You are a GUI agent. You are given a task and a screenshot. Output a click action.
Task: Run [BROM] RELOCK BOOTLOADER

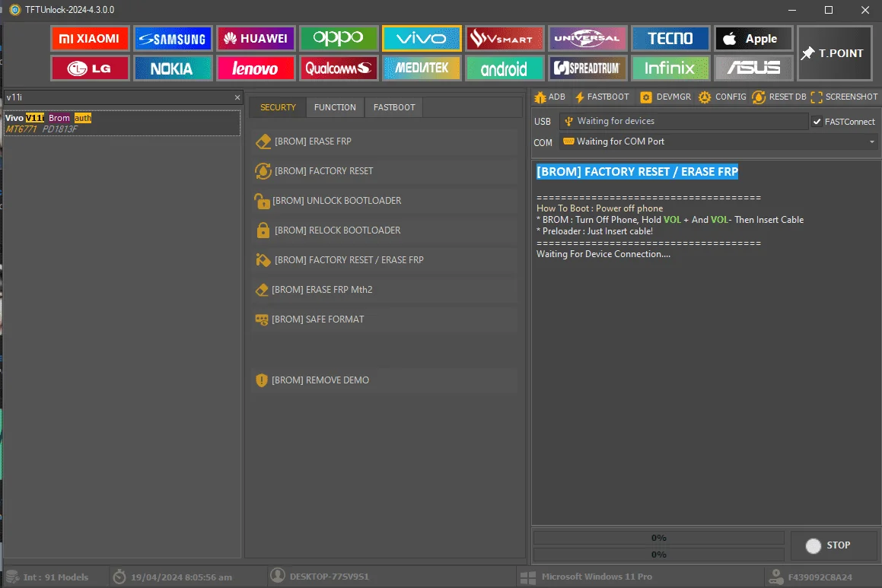click(384, 230)
